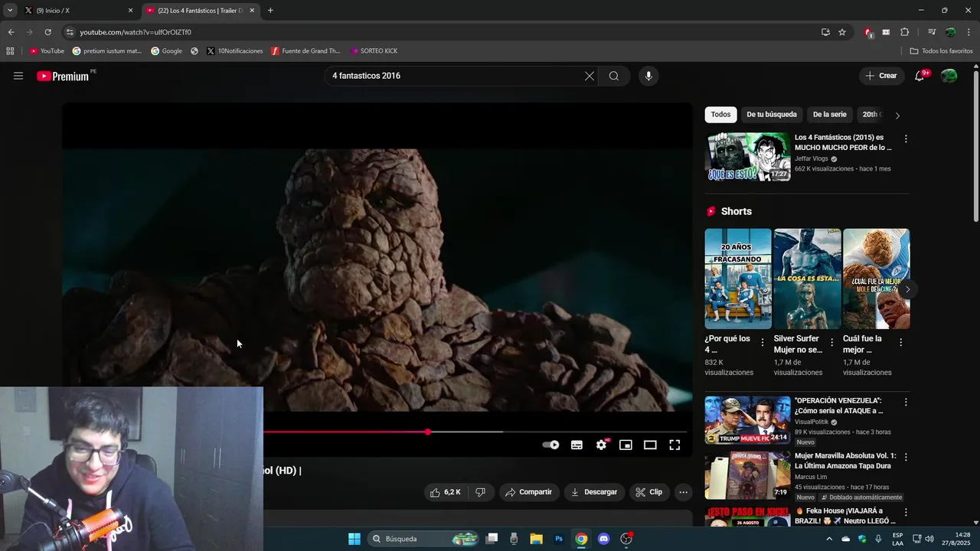This screenshot has width=980, height=551.
Task: Click the Descargar button
Action: click(x=594, y=492)
